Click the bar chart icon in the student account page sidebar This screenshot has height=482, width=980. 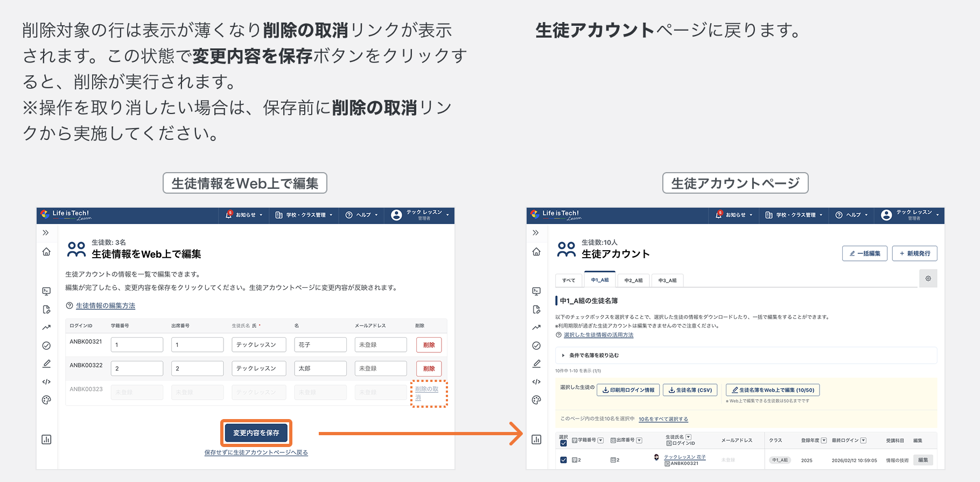click(x=536, y=440)
